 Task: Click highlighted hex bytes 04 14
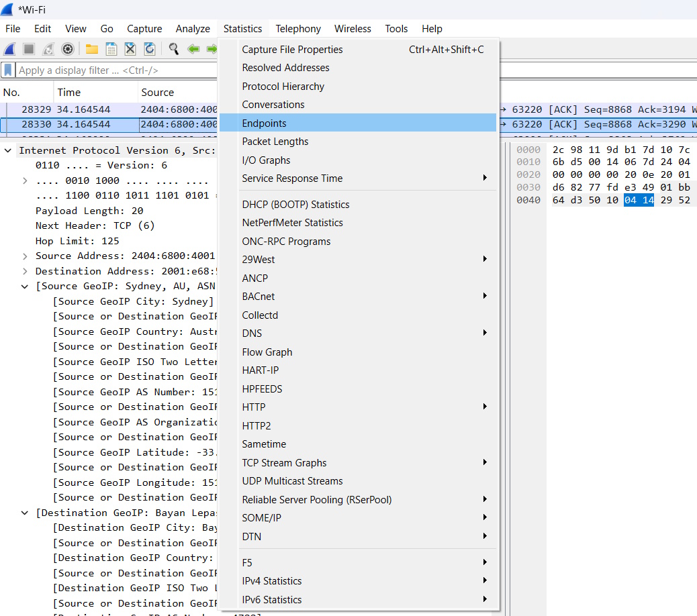tap(639, 200)
